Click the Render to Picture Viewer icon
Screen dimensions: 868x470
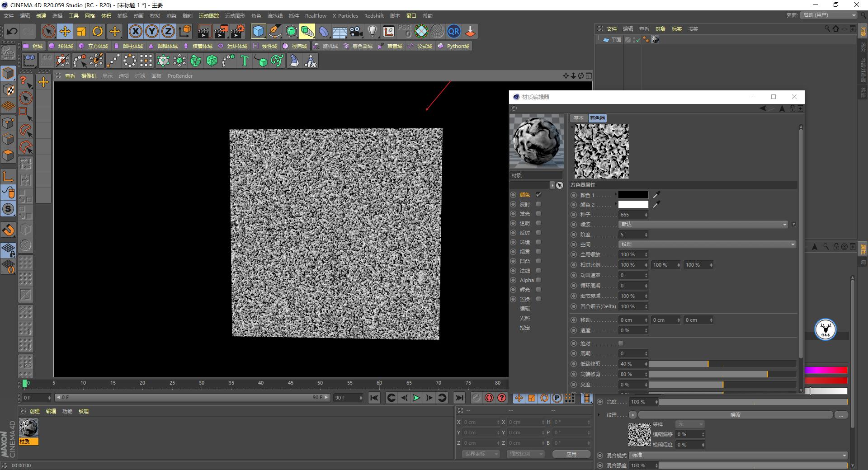click(x=221, y=31)
